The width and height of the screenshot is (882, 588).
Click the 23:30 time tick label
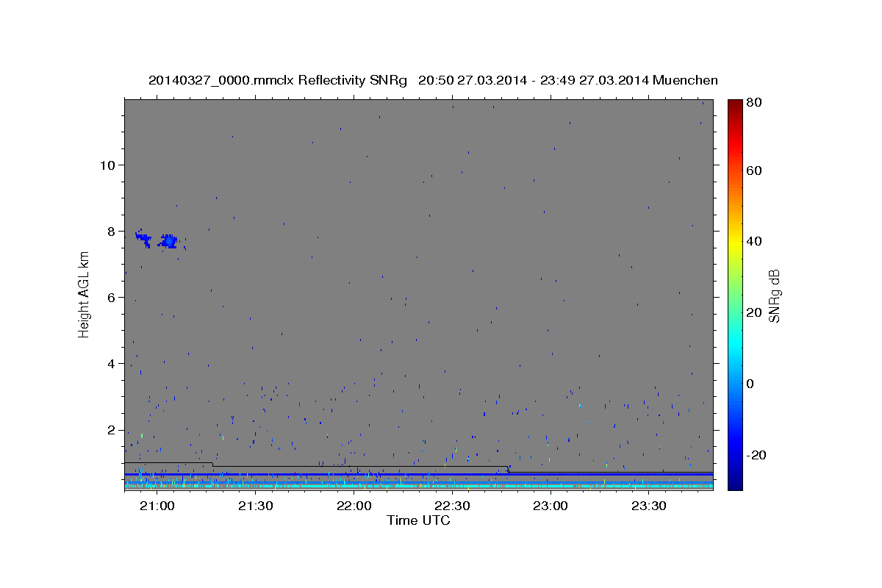pyautogui.click(x=648, y=506)
